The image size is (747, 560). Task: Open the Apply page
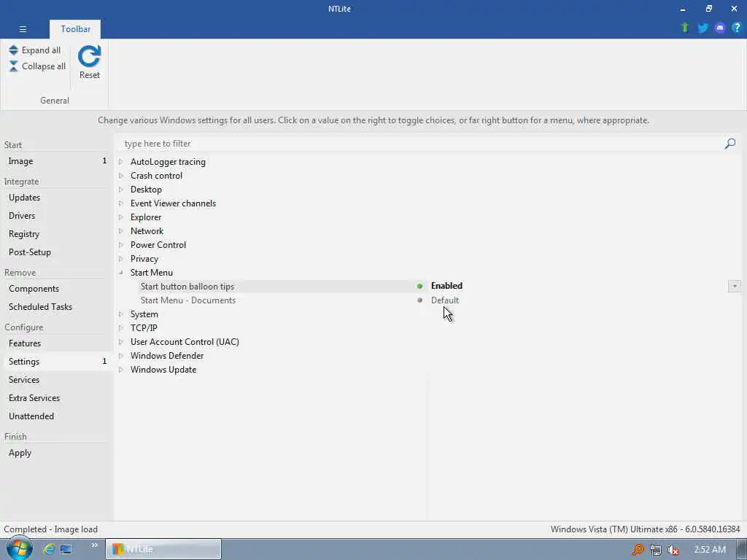pos(57,453)
